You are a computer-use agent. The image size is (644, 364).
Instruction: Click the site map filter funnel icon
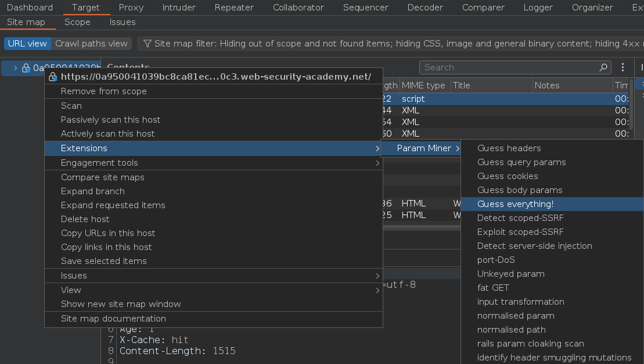click(x=147, y=44)
